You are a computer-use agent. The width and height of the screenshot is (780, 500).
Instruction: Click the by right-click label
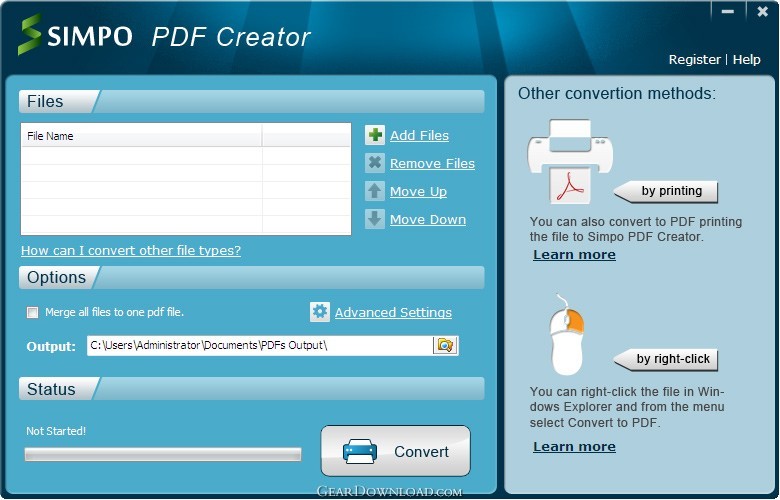(666, 359)
